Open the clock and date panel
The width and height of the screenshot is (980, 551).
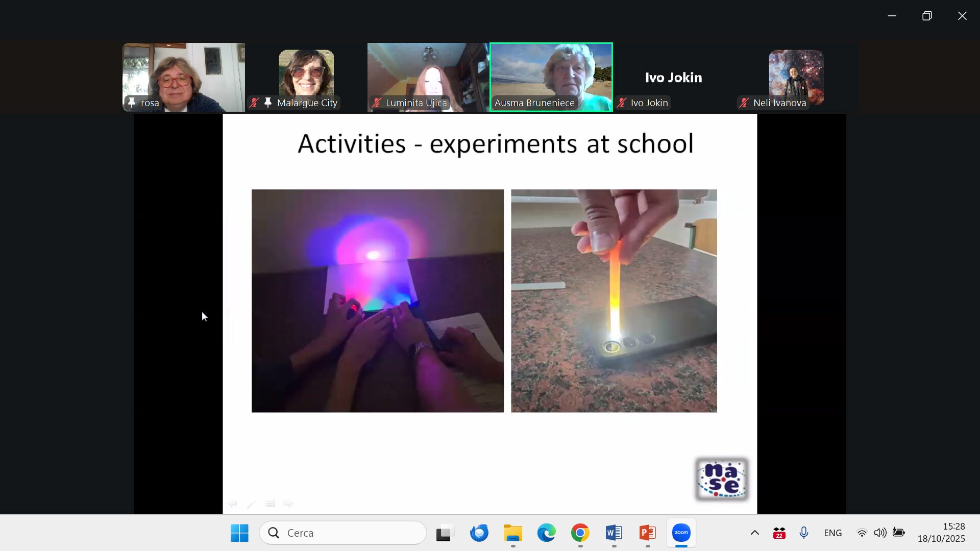coord(941,533)
